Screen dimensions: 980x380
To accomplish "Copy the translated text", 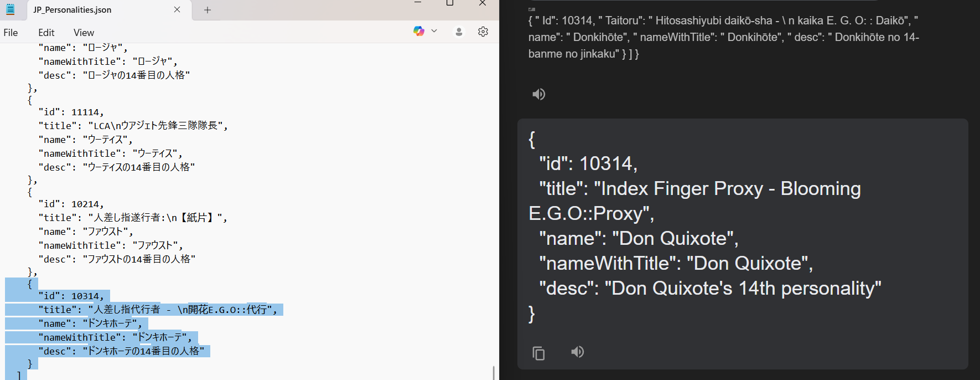I will click(538, 353).
